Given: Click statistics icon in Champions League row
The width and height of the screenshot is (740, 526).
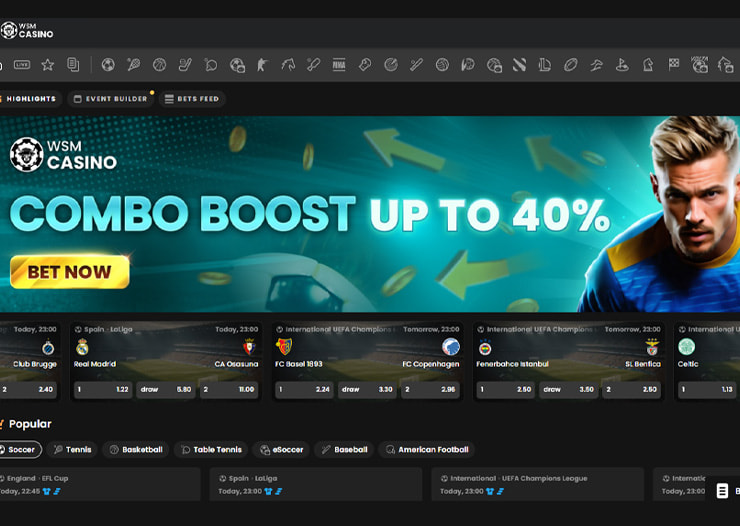Looking at the screenshot, I should pos(500,492).
